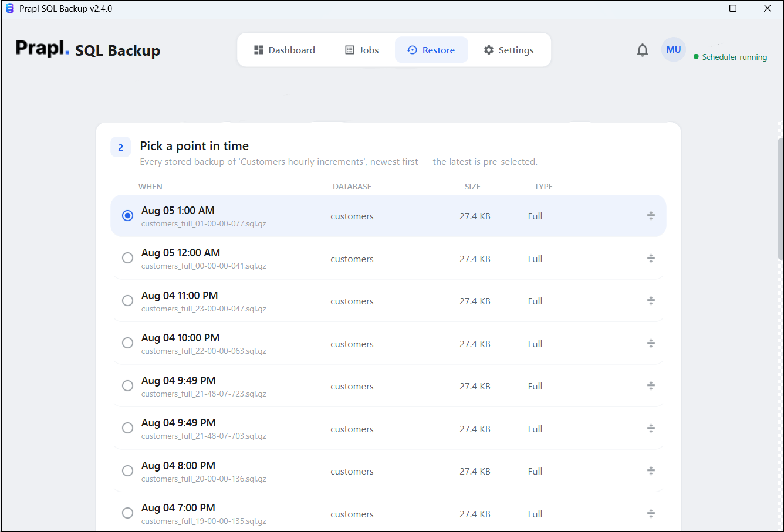Click the 'Aug 04 10:00 PM' timestamp

click(180, 338)
